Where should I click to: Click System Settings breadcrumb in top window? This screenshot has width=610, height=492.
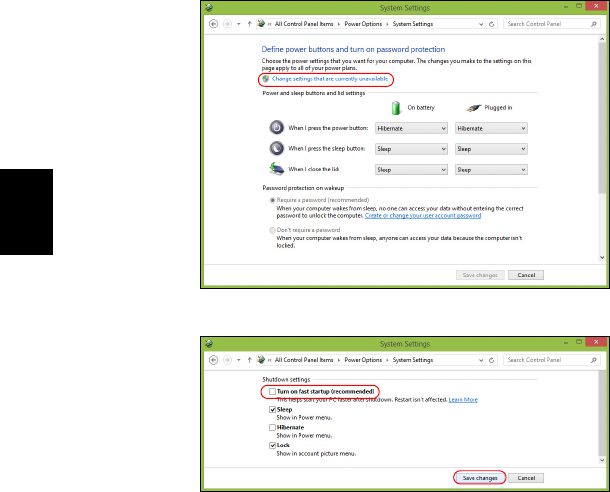click(413, 24)
